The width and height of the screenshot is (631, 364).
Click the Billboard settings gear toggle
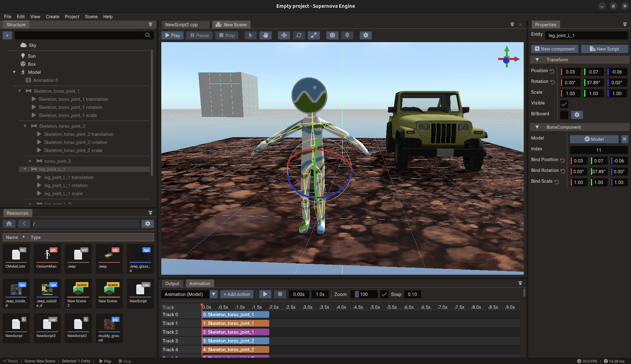[x=577, y=115]
